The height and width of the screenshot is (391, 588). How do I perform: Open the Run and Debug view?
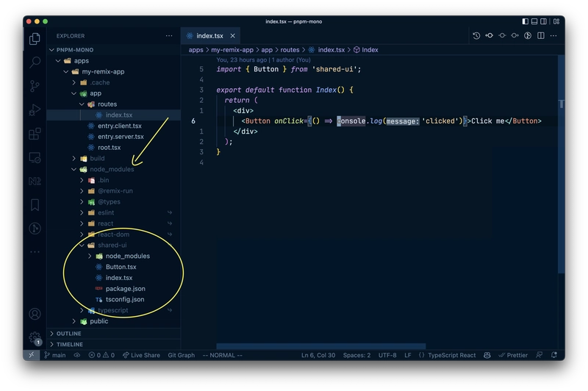[x=35, y=110]
